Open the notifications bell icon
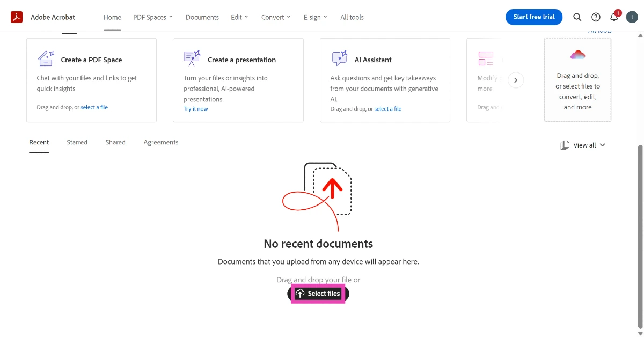The image size is (644, 337). point(613,18)
